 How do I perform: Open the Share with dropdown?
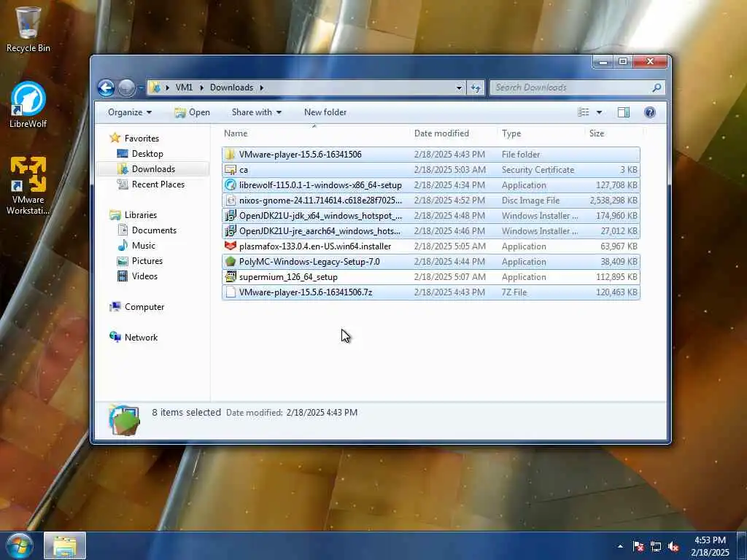[256, 112]
